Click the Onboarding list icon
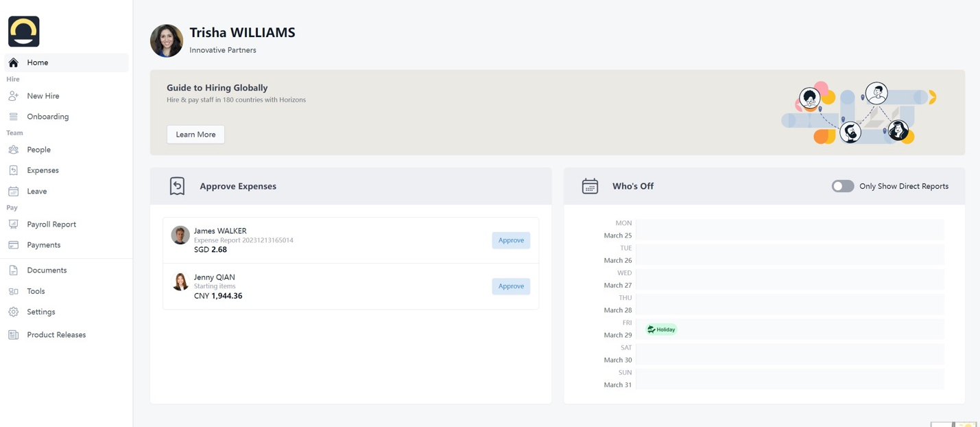Image resolution: width=980 pixels, height=427 pixels. 14,117
